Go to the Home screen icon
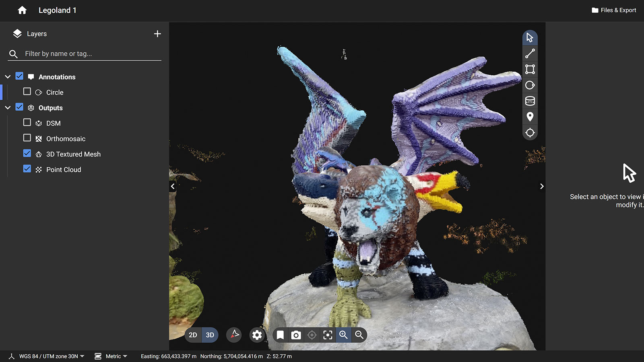 pos(22,10)
